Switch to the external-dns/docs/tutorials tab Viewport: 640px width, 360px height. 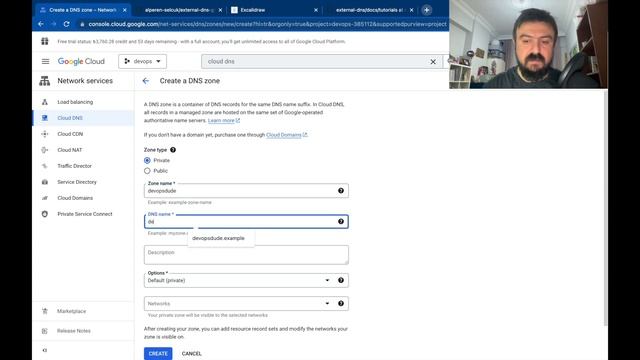(369, 10)
